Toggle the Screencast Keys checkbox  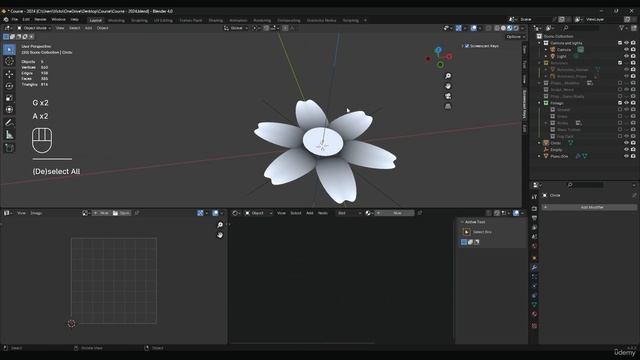[467, 46]
